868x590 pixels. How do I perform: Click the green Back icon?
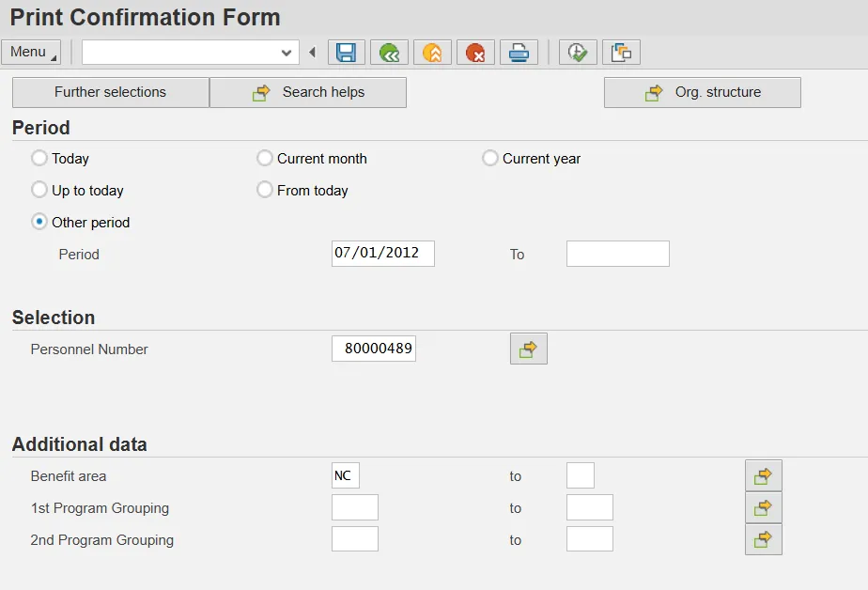[389, 53]
